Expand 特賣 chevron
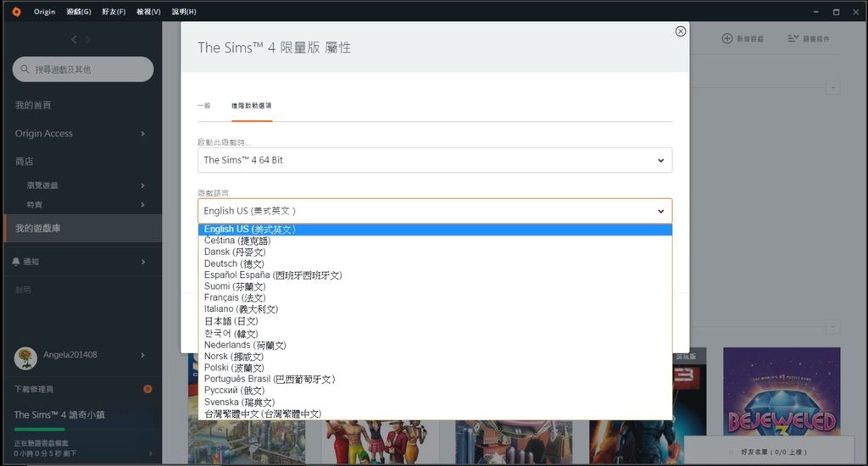The height and width of the screenshot is (466, 868). (142, 205)
